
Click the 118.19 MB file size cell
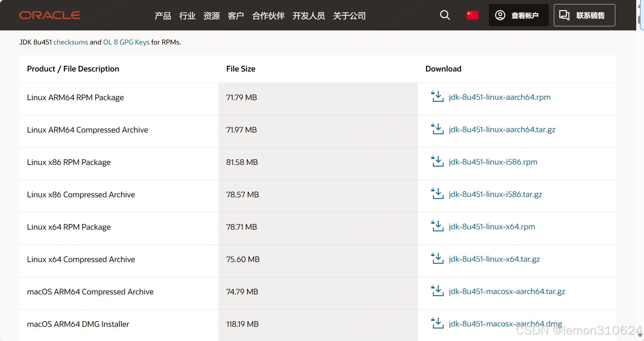pyautogui.click(x=318, y=325)
